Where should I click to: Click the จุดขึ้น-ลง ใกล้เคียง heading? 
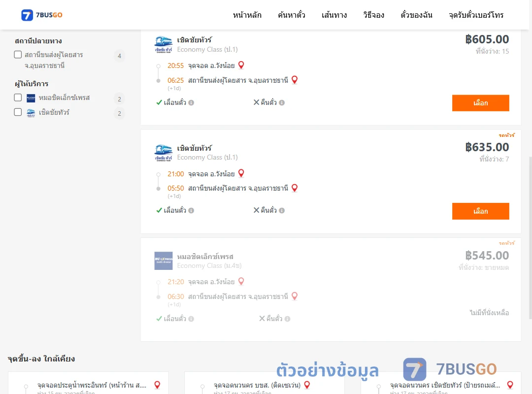click(x=41, y=359)
